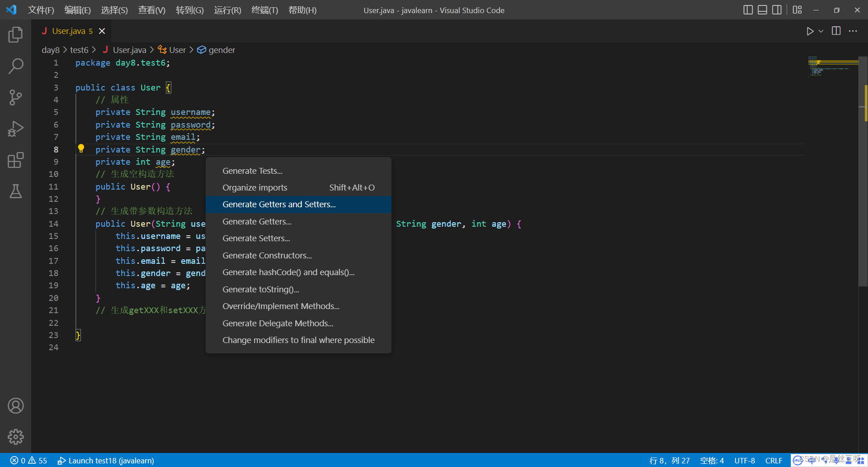Click the Run Java play button
The width and height of the screenshot is (868, 467).
(810, 31)
